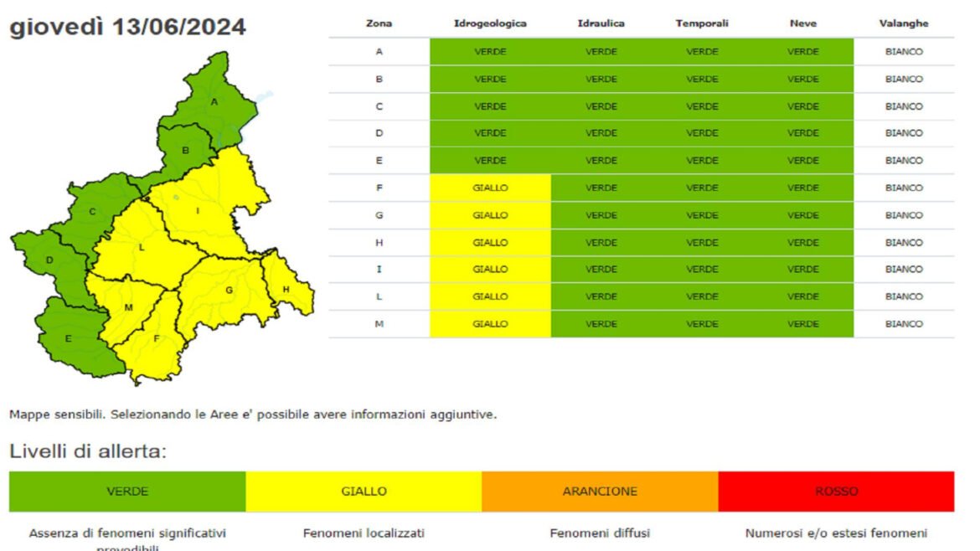Click the GIALLO yellow legend swatch
The width and height of the screenshot is (980, 551).
point(364,492)
